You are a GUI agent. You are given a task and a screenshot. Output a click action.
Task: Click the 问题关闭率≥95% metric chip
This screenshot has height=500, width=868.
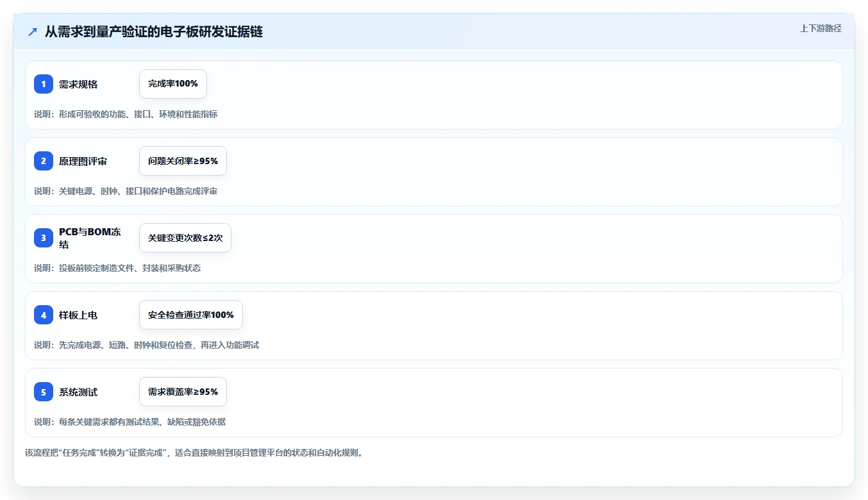183,161
